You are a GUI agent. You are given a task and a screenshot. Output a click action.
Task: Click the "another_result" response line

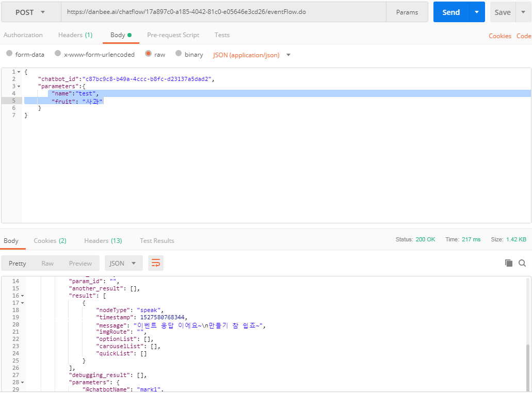[x=105, y=289]
